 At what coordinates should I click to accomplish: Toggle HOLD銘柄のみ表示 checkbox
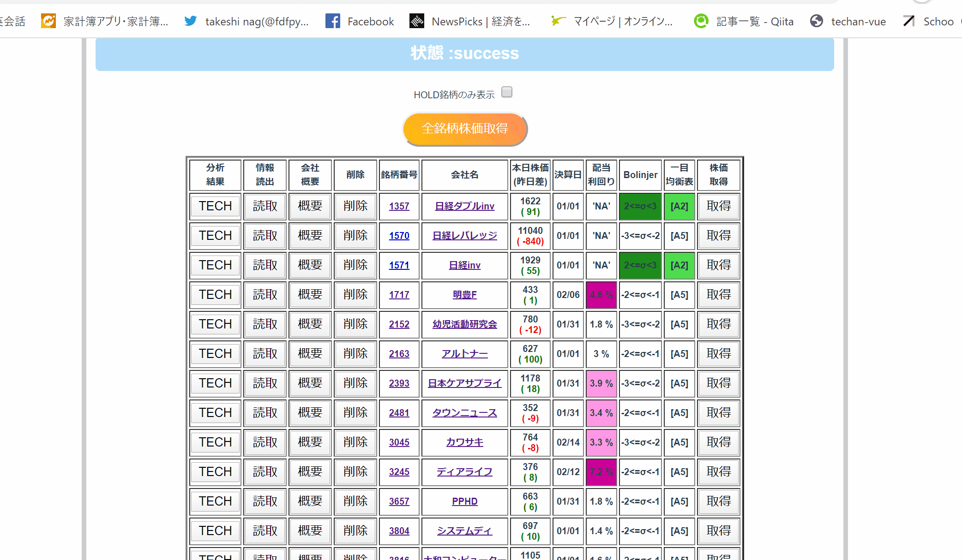tap(507, 92)
